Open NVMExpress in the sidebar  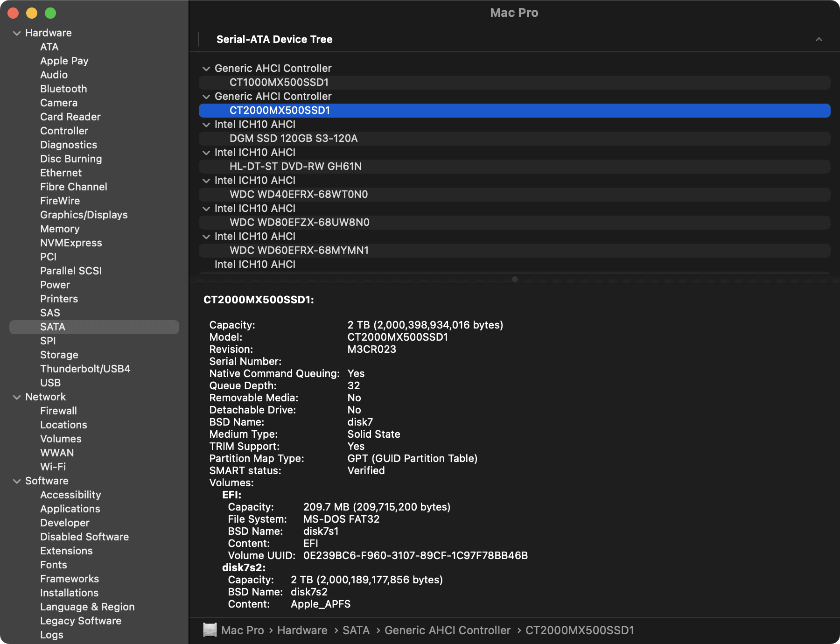(x=71, y=243)
